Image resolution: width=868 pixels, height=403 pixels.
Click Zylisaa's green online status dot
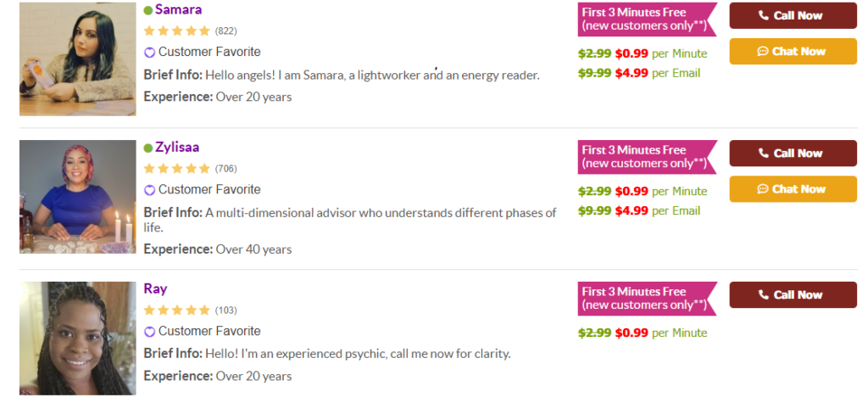pyautogui.click(x=148, y=148)
